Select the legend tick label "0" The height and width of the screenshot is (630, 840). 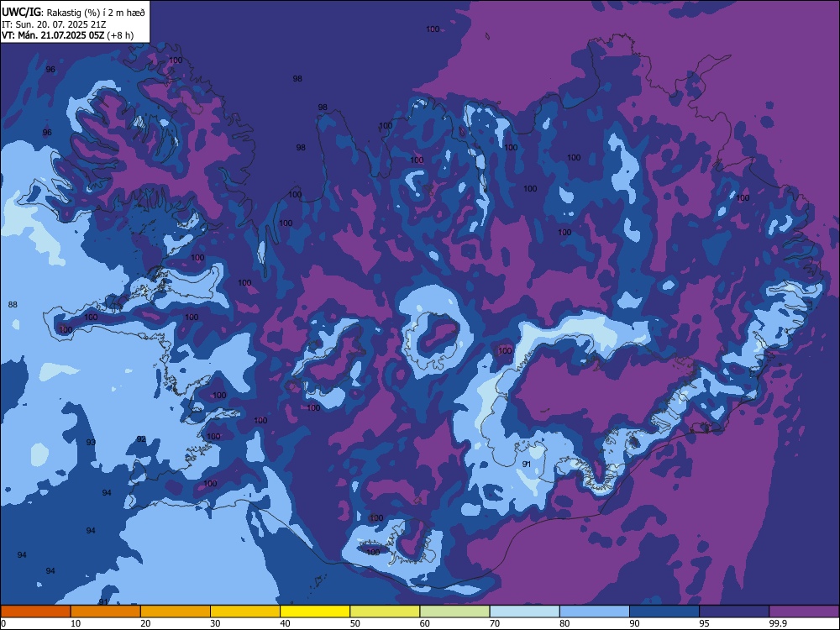3,623
